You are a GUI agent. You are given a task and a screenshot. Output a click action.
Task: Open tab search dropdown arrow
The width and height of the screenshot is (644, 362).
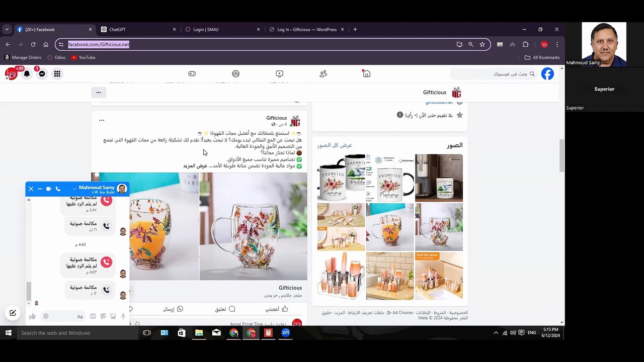point(7,30)
